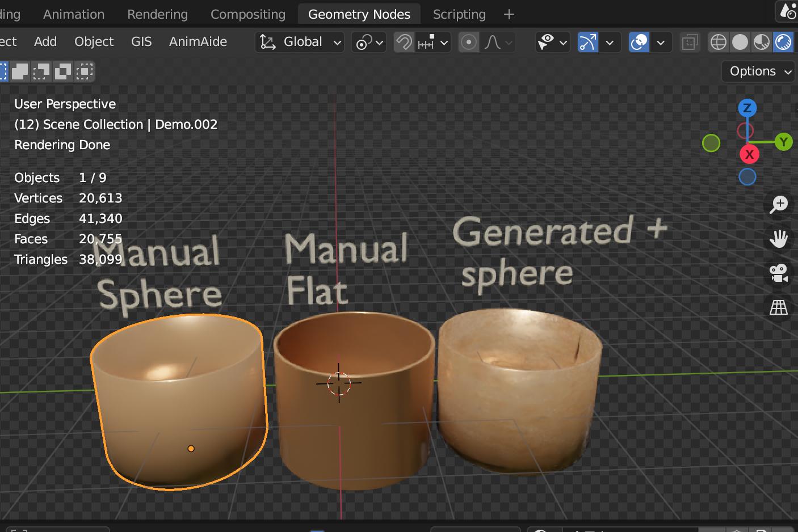Expand the Options dropdown
The width and height of the screenshot is (798, 532).
click(x=758, y=71)
